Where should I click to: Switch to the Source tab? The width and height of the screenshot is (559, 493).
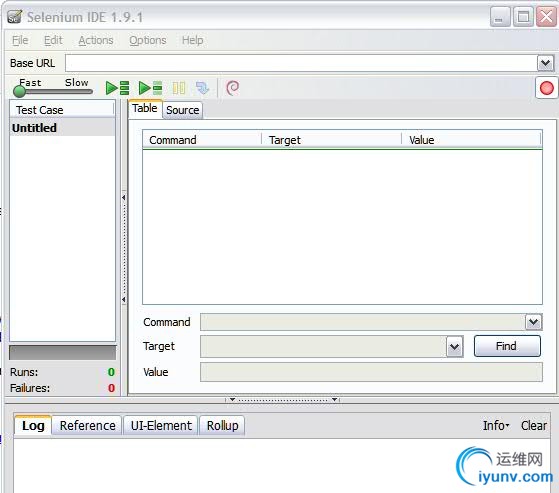tap(183, 110)
